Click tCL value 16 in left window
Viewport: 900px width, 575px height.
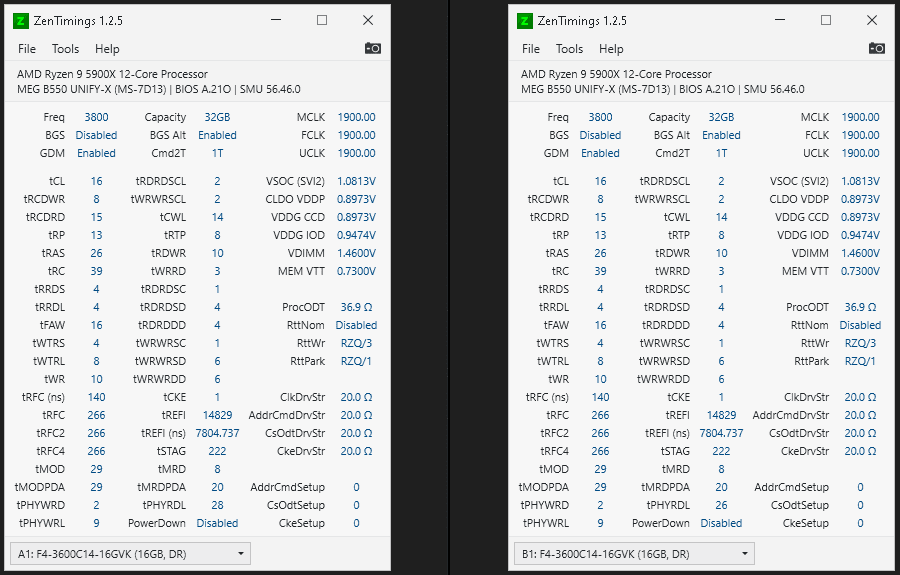[96, 181]
